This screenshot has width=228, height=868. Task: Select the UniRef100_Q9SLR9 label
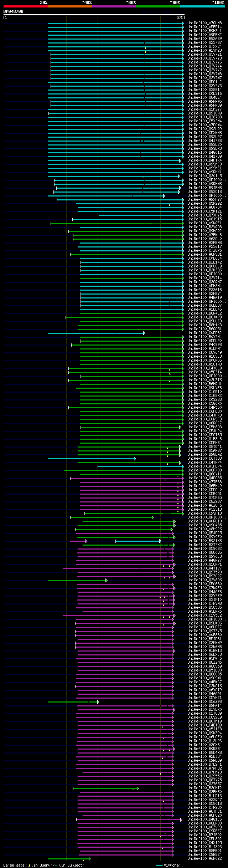(204, 129)
